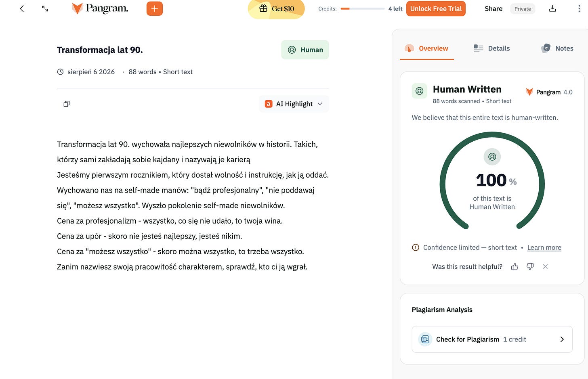Screen dimensions: 588x379
Task: Open the Notes tab
Action: [557, 48]
